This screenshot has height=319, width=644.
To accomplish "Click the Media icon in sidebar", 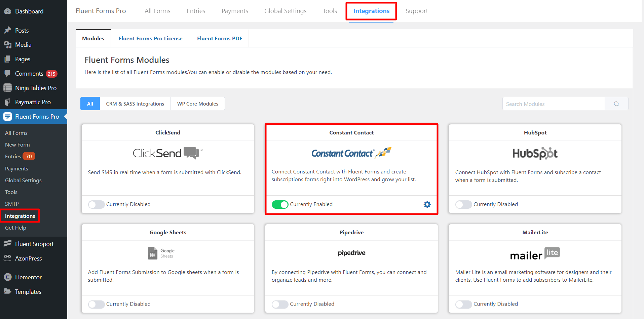I will pyautogui.click(x=7, y=45).
